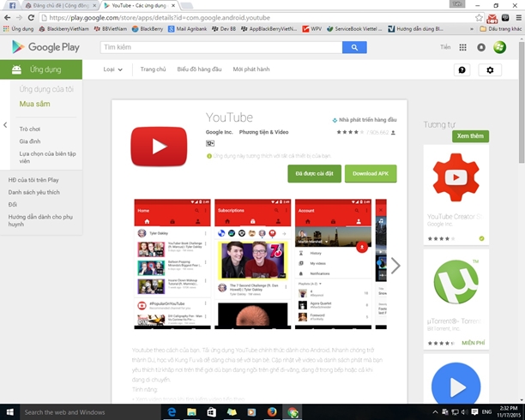Viewport: 525px width, 420px height.
Task: Open action center notification icon
Action: pyautogui.click(x=474, y=412)
